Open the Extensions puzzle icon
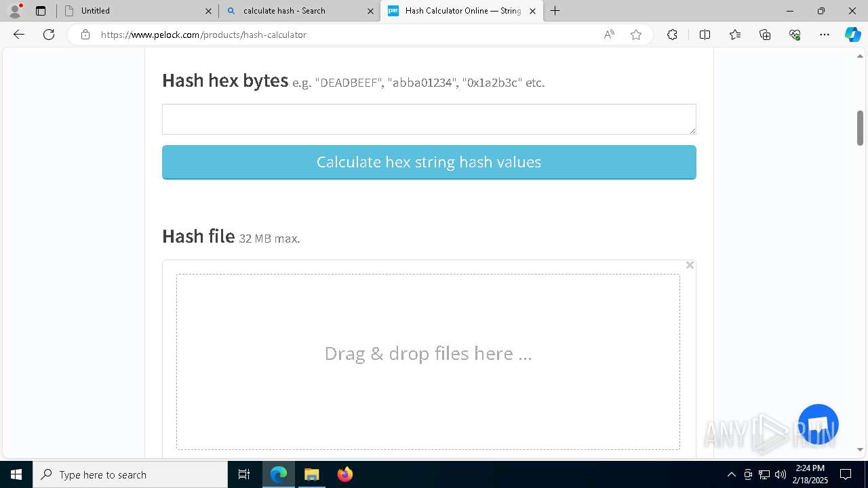The width and height of the screenshot is (868, 488). click(672, 35)
